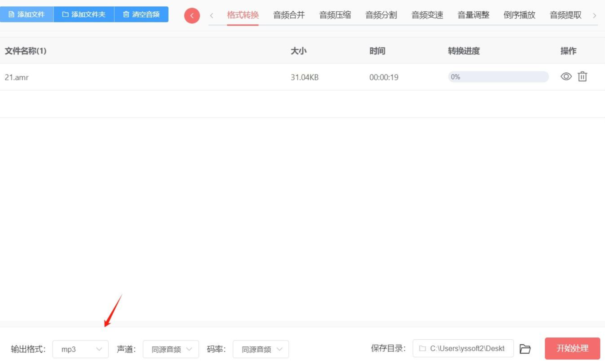Browse save directory with the open-folder icon
This screenshot has height=364, width=605.
[x=525, y=349]
